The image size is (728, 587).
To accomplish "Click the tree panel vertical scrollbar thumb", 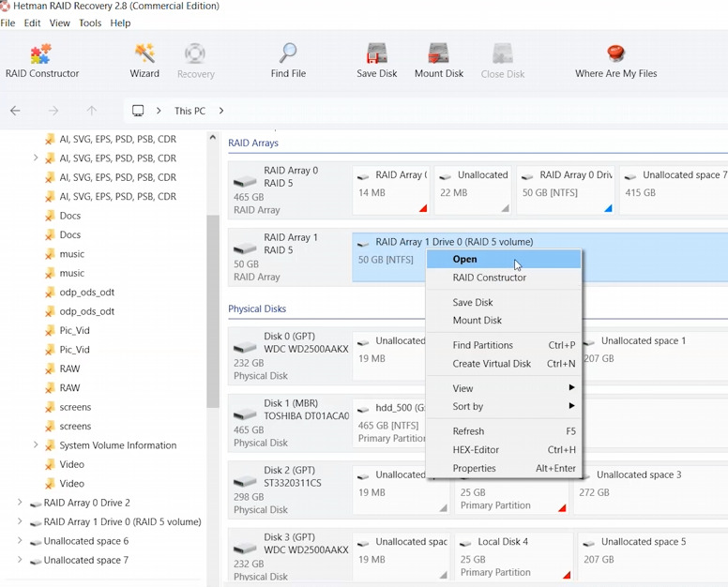I will pyautogui.click(x=213, y=311).
